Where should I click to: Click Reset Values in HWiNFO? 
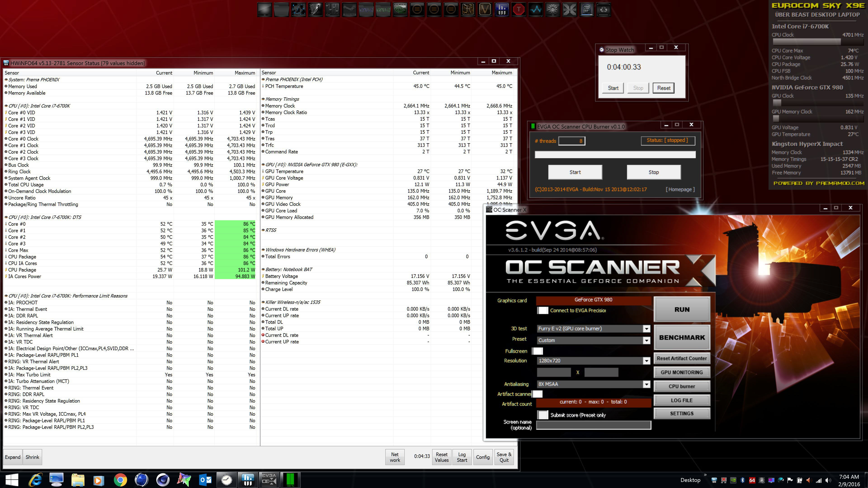[442, 457]
